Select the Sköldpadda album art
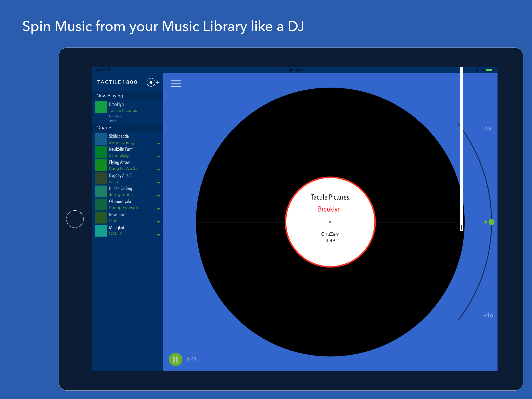This screenshot has height=399, width=532. (x=101, y=139)
